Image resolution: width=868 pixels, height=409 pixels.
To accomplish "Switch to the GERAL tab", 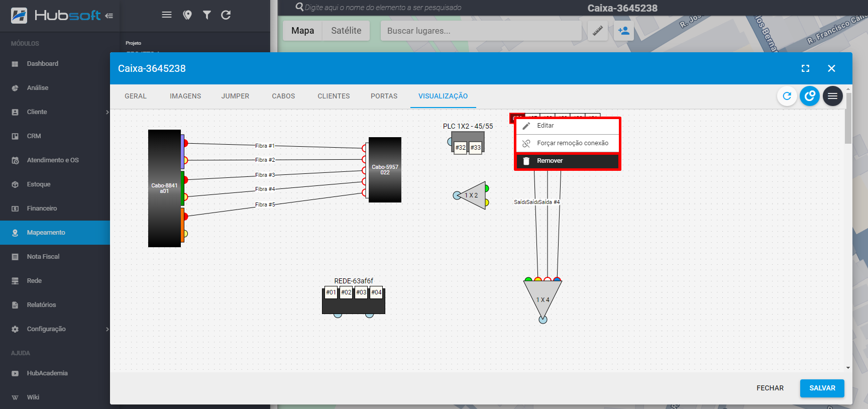I will (136, 96).
